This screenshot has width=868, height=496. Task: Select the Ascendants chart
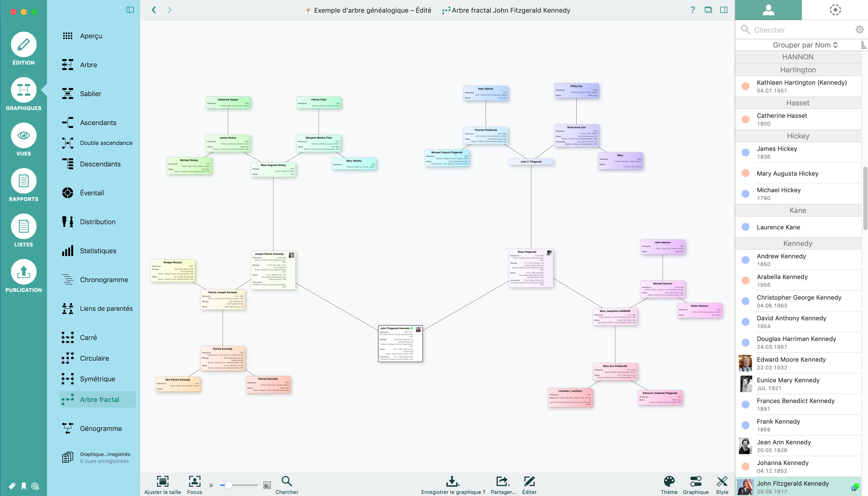[97, 123]
